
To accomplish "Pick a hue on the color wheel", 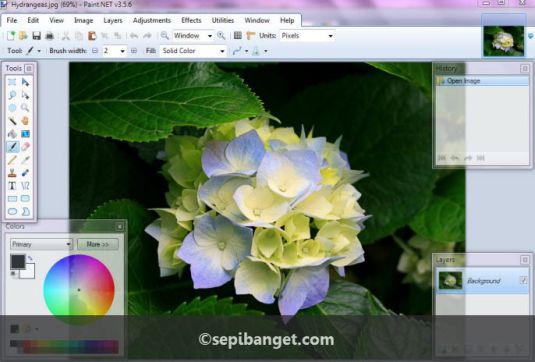I will tap(79, 290).
